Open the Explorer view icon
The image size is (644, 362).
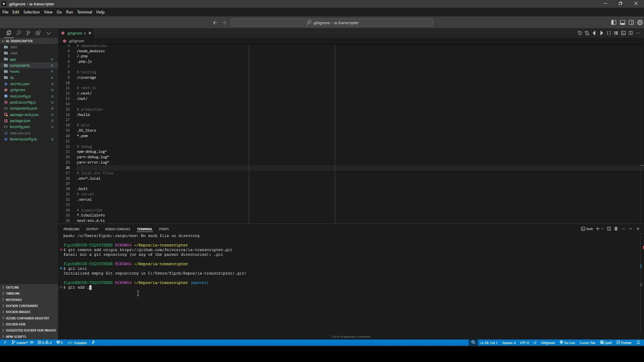(x=9, y=33)
